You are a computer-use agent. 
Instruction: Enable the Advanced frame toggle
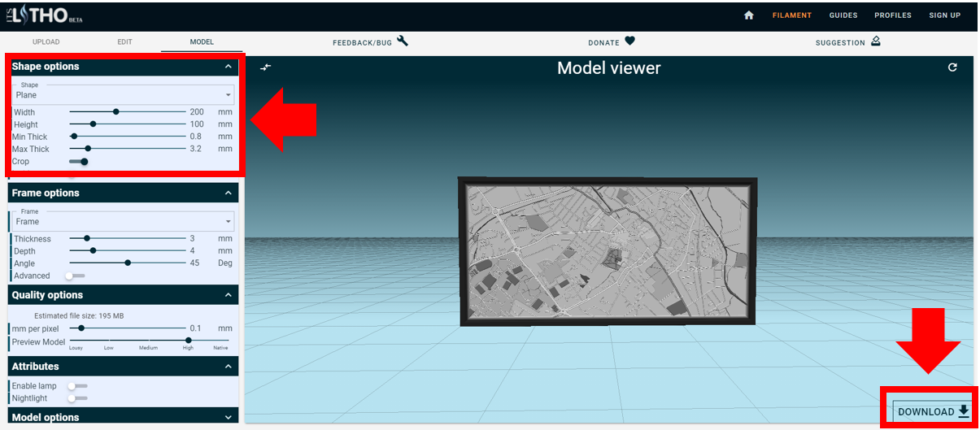coord(76,276)
